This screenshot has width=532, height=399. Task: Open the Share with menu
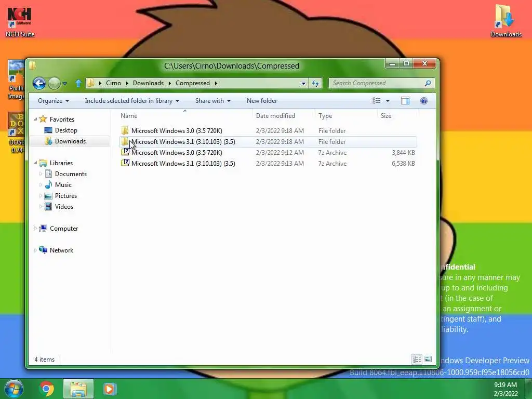[x=212, y=101]
